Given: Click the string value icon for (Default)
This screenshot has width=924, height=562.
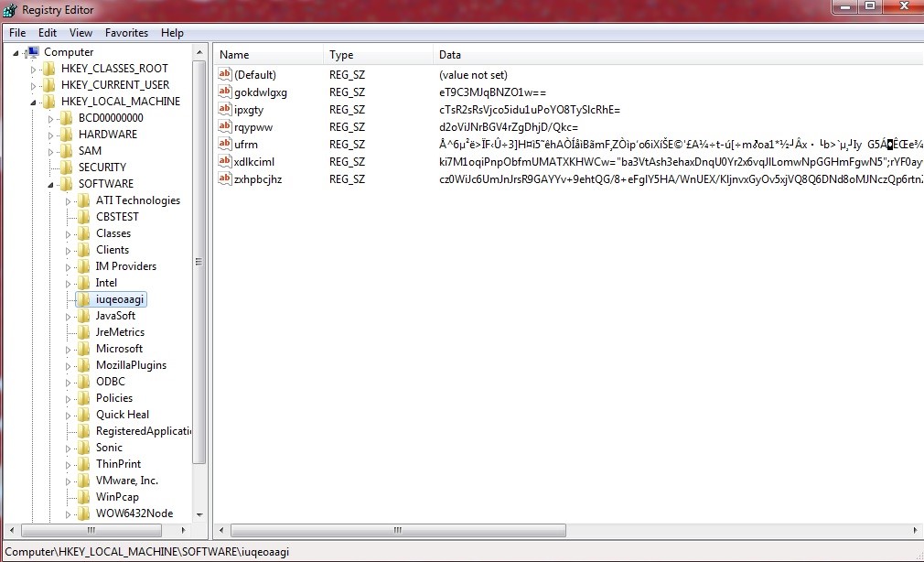Looking at the screenshot, I should tap(224, 74).
